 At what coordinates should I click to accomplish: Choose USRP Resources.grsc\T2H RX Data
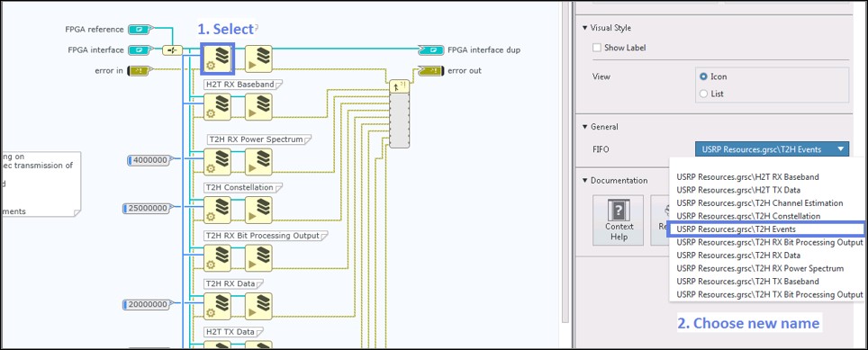[x=766, y=255]
